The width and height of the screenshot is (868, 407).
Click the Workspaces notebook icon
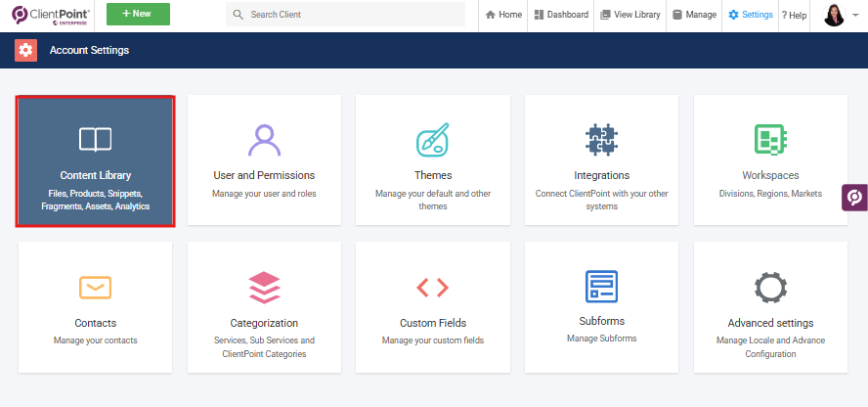(770, 140)
